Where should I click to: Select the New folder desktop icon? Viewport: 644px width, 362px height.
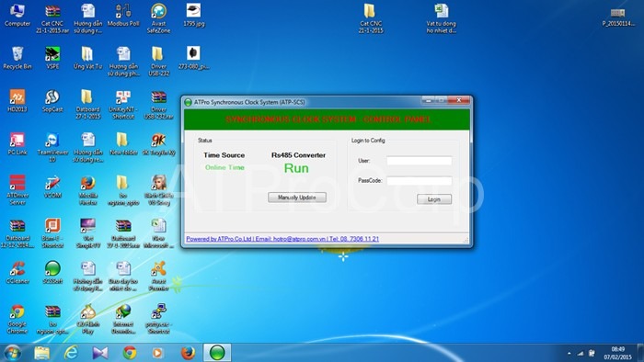coord(123,144)
